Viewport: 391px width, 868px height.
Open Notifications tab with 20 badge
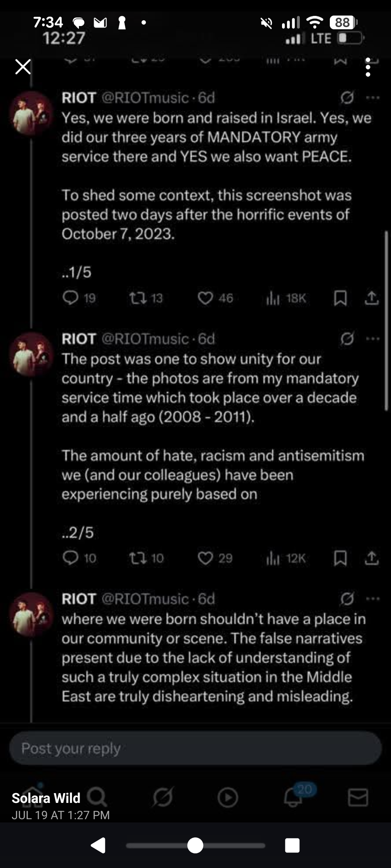(x=293, y=797)
